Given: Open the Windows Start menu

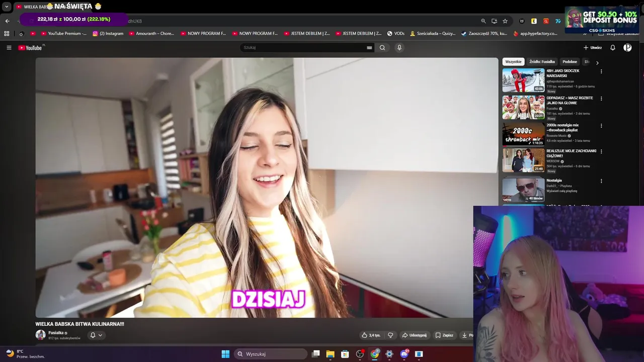Looking at the screenshot, I should pos(225,354).
